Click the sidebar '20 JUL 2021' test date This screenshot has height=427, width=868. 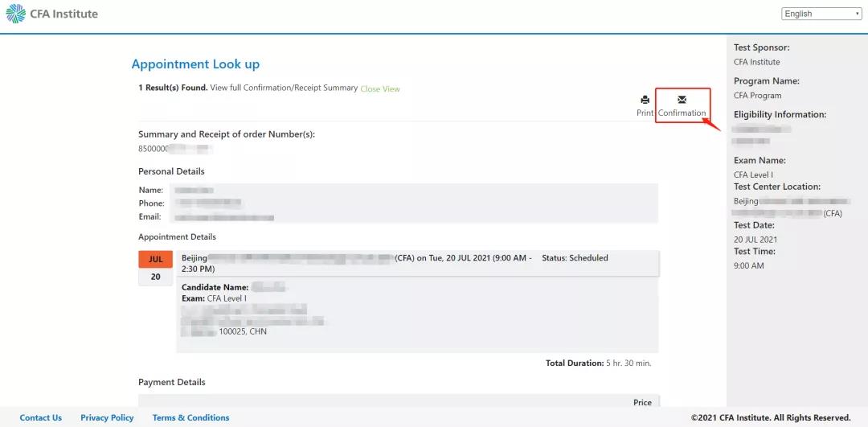point(755,240)
